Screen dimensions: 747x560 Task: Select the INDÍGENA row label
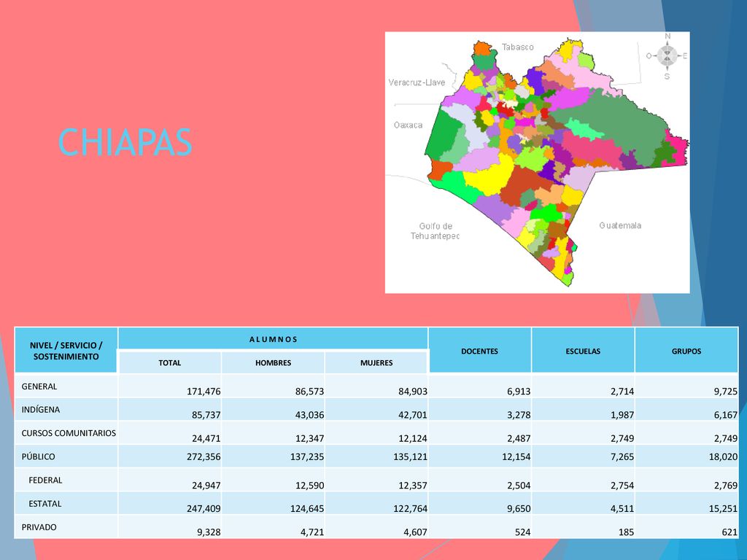[x=41, y=410]
